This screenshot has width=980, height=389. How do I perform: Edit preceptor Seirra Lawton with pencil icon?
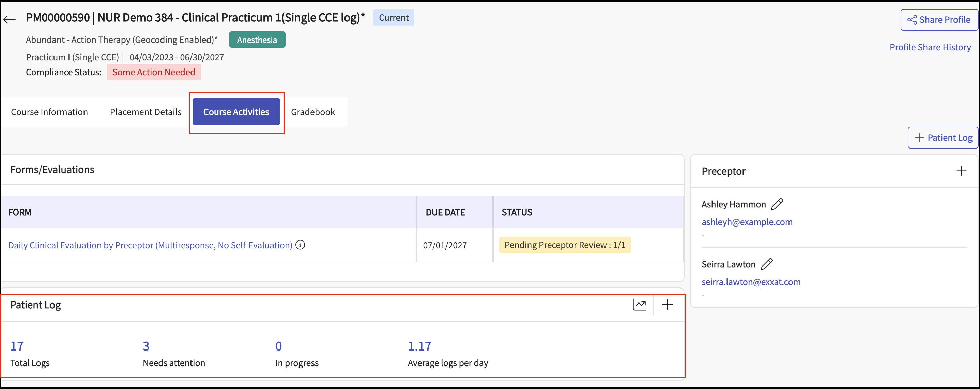coord(767,264)
